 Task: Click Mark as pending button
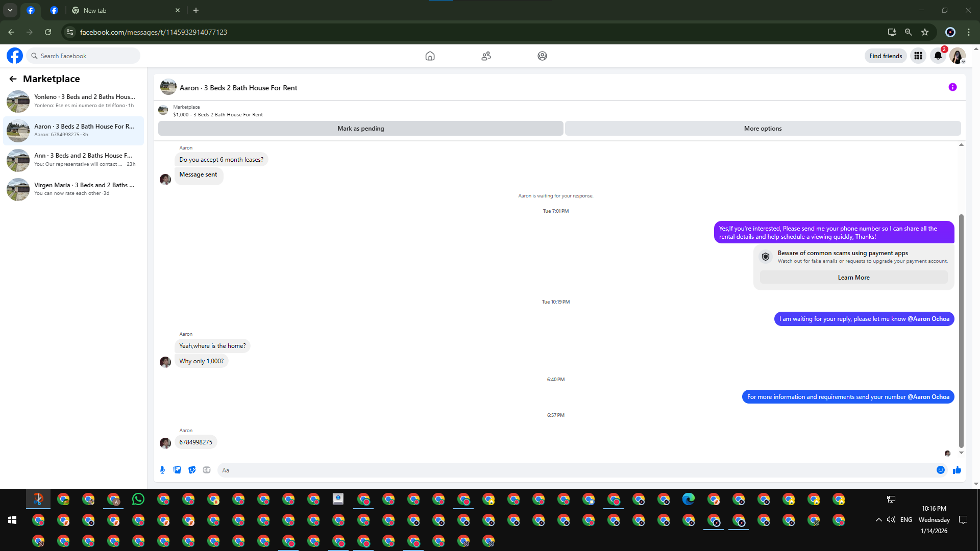click(x=360, y=129)
